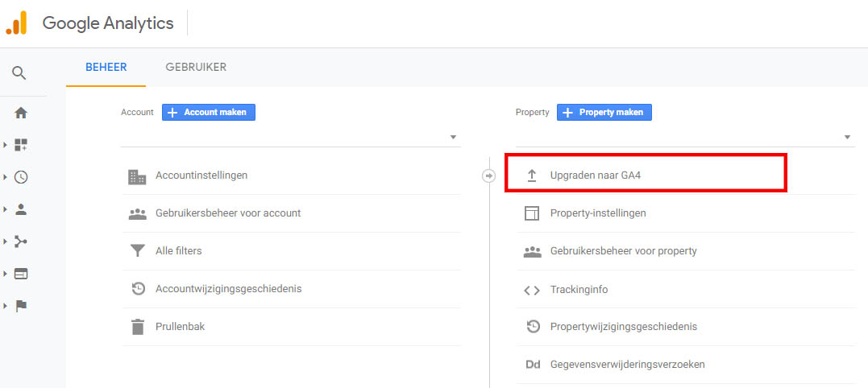Open the Acquisition icon in sidebar

pos(21,241)
